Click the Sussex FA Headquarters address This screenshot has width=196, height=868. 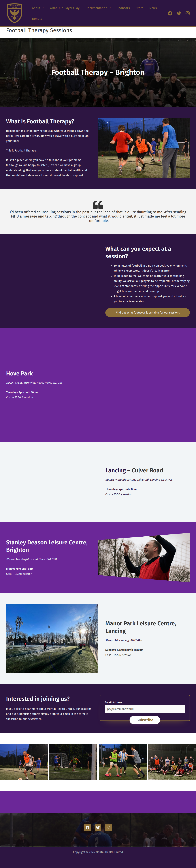click(x=139, y=480)
